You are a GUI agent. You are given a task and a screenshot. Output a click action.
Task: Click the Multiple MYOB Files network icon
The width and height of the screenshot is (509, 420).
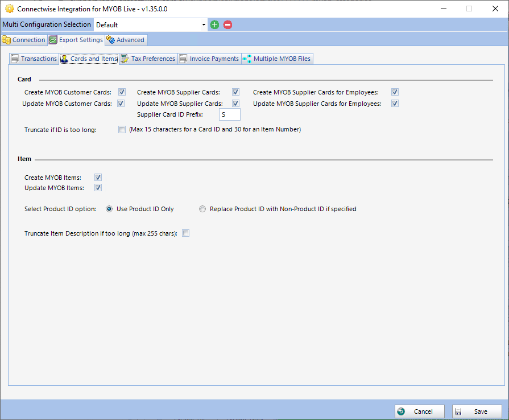tap(247, 59)
